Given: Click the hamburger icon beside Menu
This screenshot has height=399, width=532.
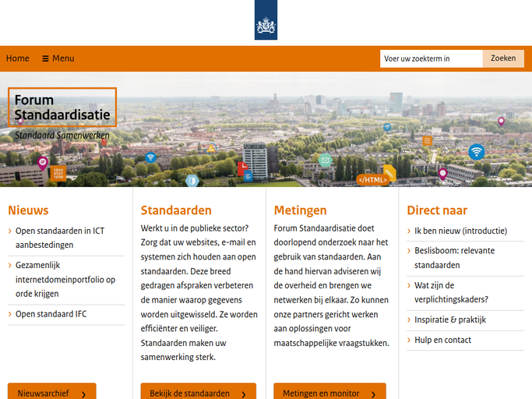Looking at the screenshot, I should pyautogui.click(x=45, y=58).
